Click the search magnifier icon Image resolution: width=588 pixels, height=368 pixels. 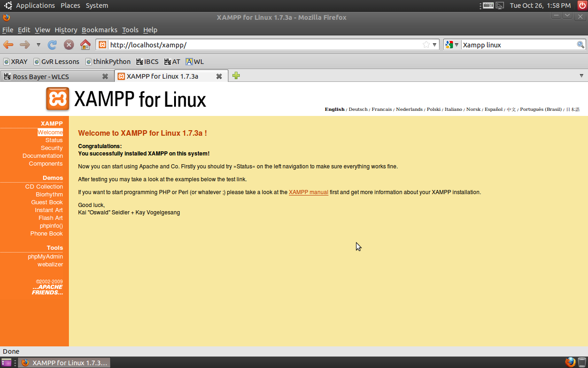(x=581, y=45)
